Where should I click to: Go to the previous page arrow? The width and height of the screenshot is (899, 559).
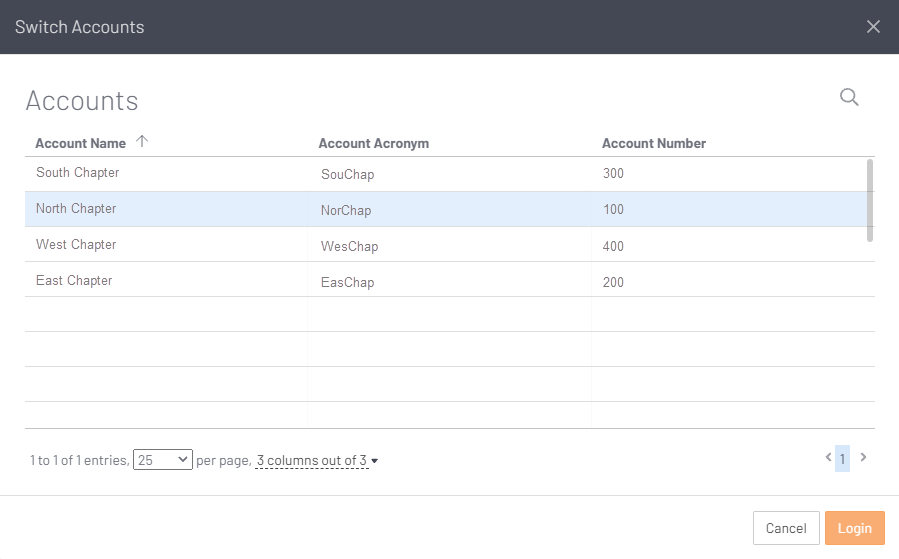[828, 457]
